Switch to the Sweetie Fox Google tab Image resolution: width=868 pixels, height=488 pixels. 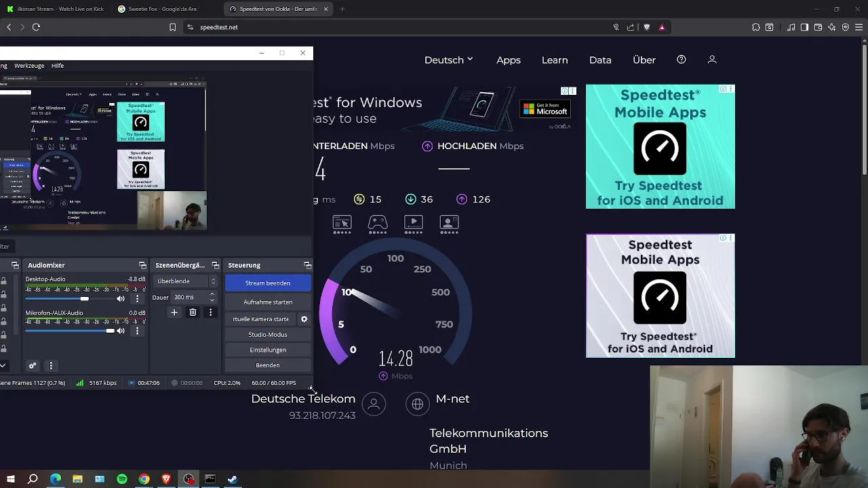pyautogui.click(x=166, y=9)
